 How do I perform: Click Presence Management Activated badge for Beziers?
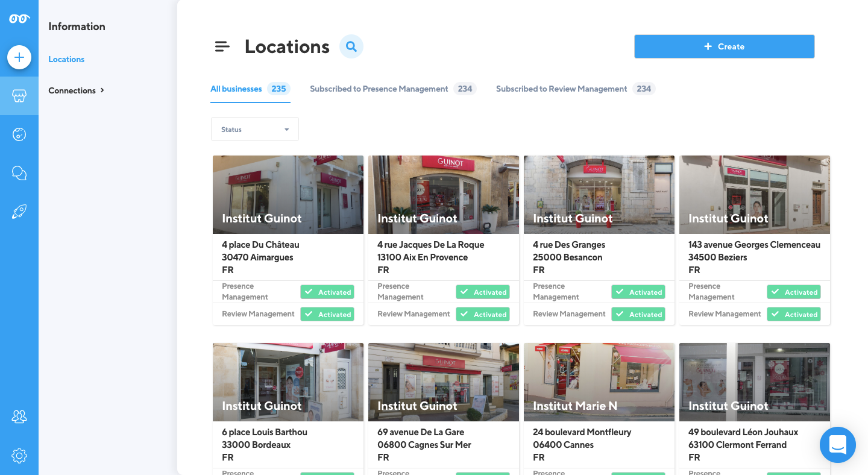(794, 292)
